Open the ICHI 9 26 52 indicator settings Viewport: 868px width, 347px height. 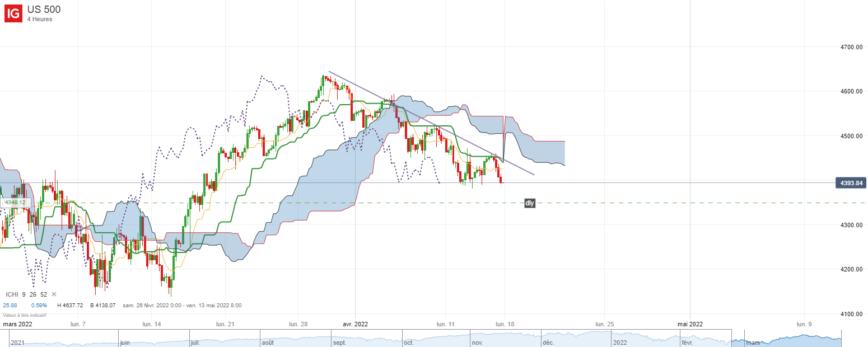click(26, 294)
